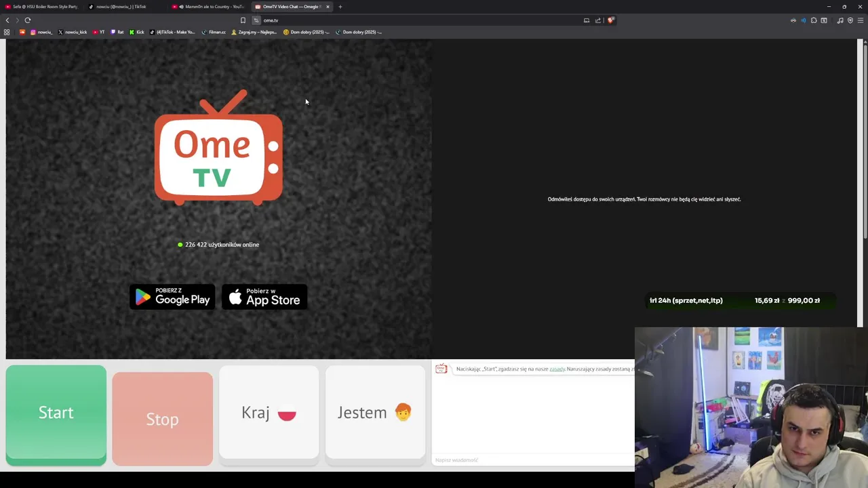
Task: Click the blue sound-wave toolbar icon
Action: pos(804,20)
